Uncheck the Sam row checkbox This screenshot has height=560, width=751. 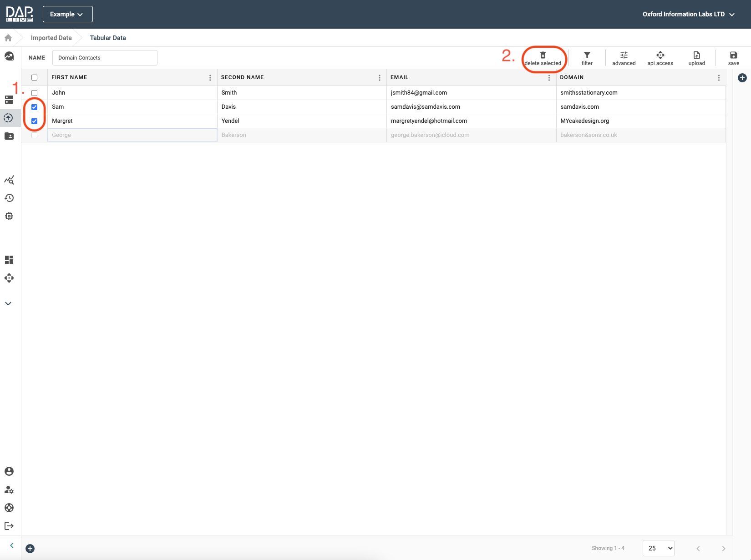pos(34,107)
